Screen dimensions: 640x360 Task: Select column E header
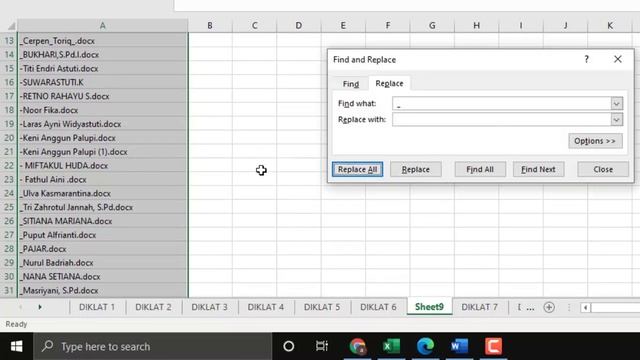click(x=343, y=25)
